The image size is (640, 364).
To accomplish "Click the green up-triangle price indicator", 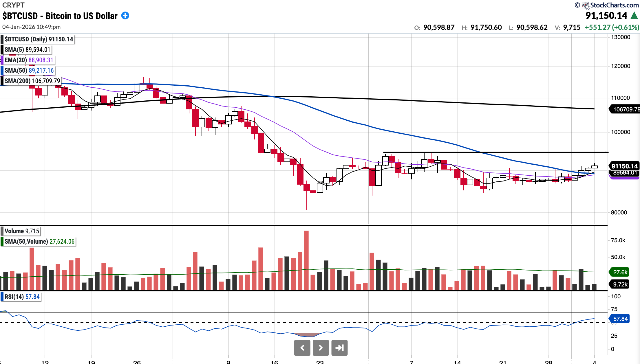I will tap(634, 15).
